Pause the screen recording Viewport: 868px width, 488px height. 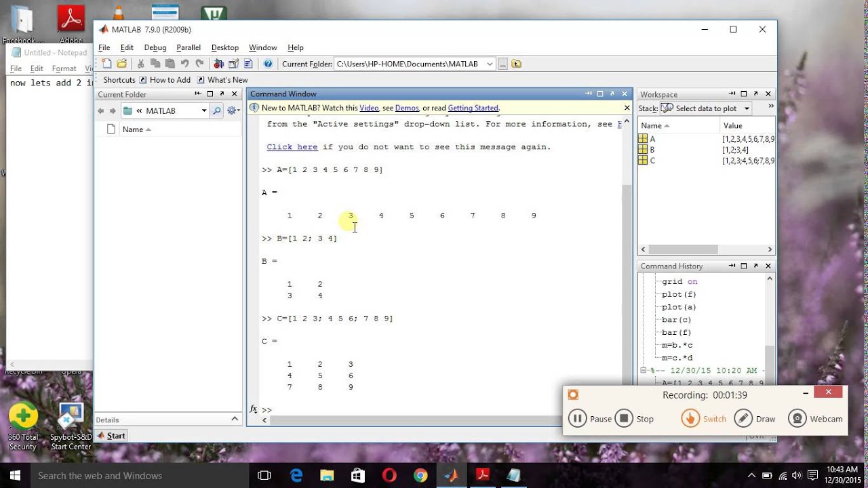pos(590,418)
